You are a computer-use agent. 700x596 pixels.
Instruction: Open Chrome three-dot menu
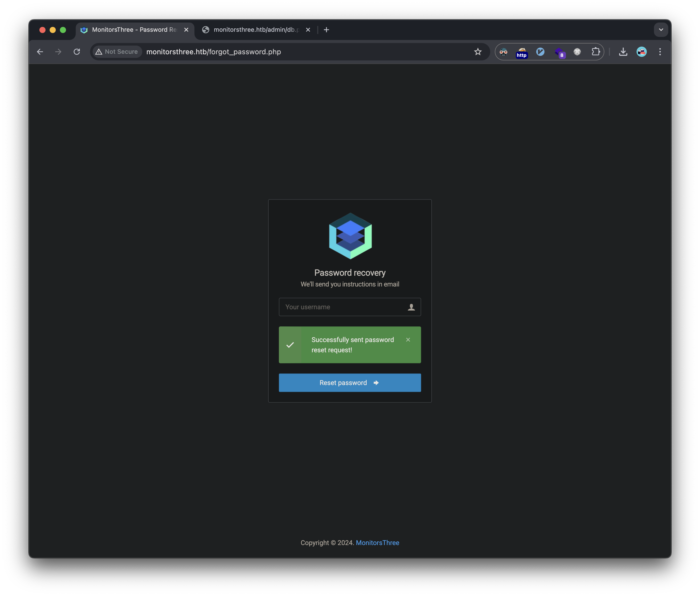pyautogui.click(x=660, y=52)
